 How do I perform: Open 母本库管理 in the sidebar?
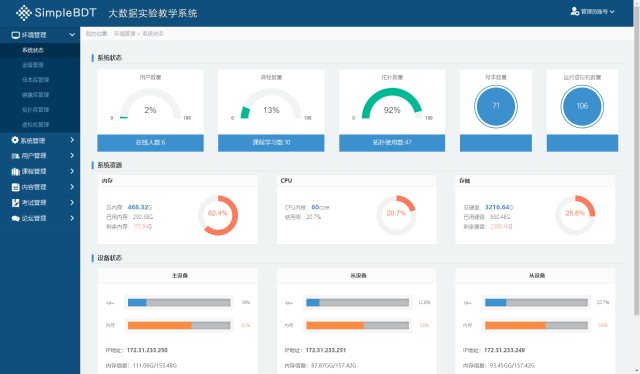[x=36, y=80]
